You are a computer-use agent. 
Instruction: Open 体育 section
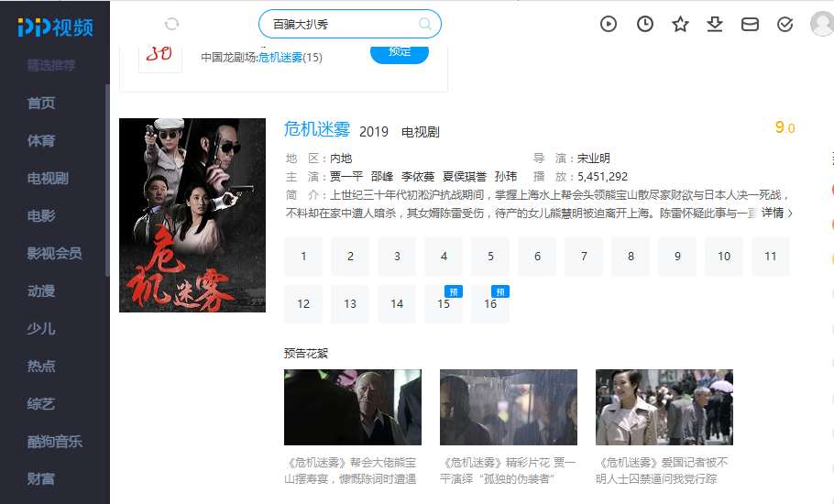[41, 141]
